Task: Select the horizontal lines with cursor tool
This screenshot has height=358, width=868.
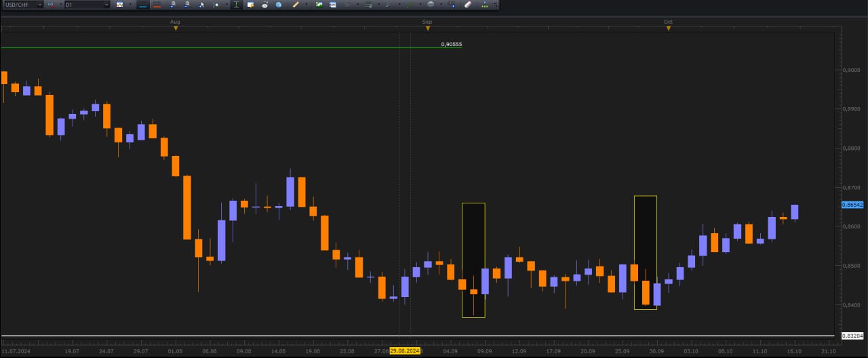Action: 368,4
